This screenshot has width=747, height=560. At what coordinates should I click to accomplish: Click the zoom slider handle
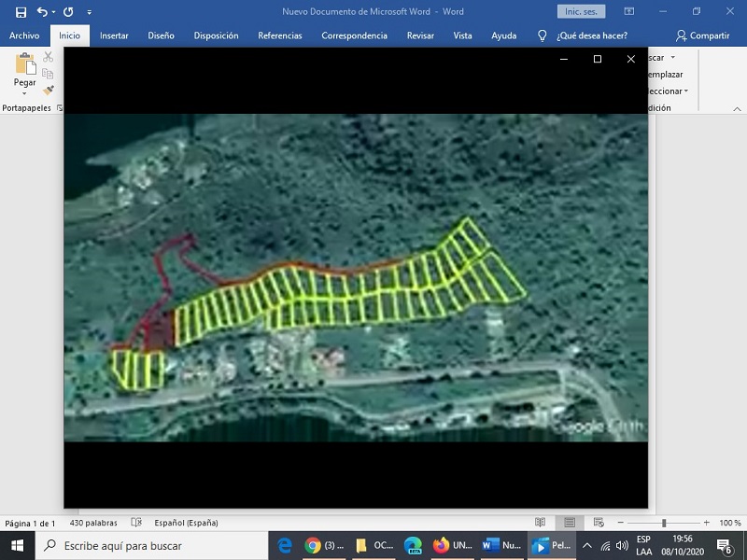click(664, 523)
